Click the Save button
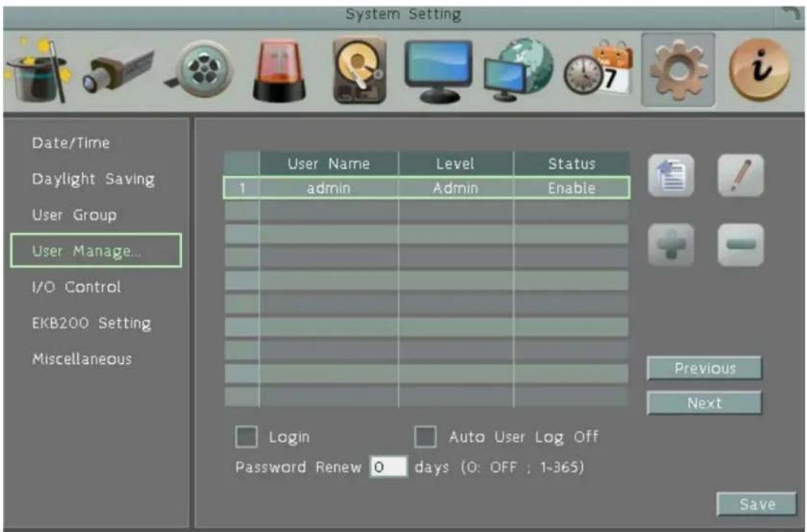Image resolution: width=807 pixels, height=532 pixels. 756,505
